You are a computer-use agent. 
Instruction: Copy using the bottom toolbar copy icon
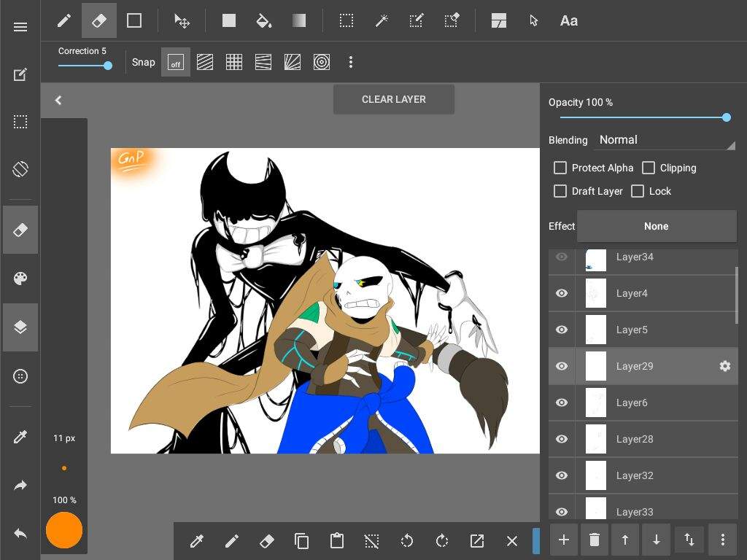point(301,541)
